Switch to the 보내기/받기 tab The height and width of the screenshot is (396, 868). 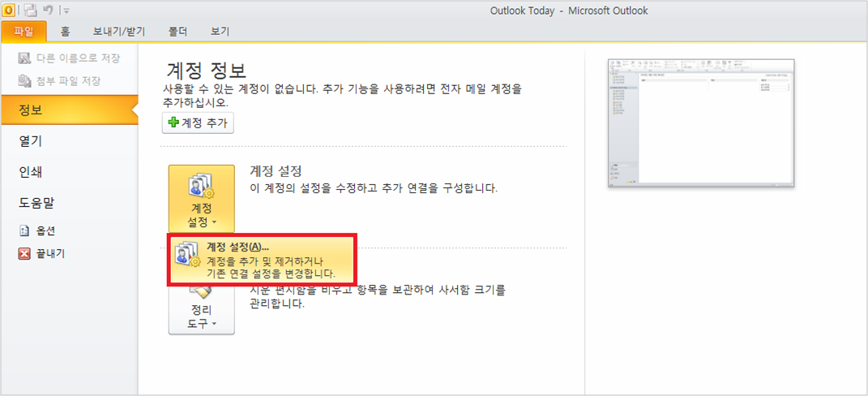pyautogui.click(x=119, y=32)
